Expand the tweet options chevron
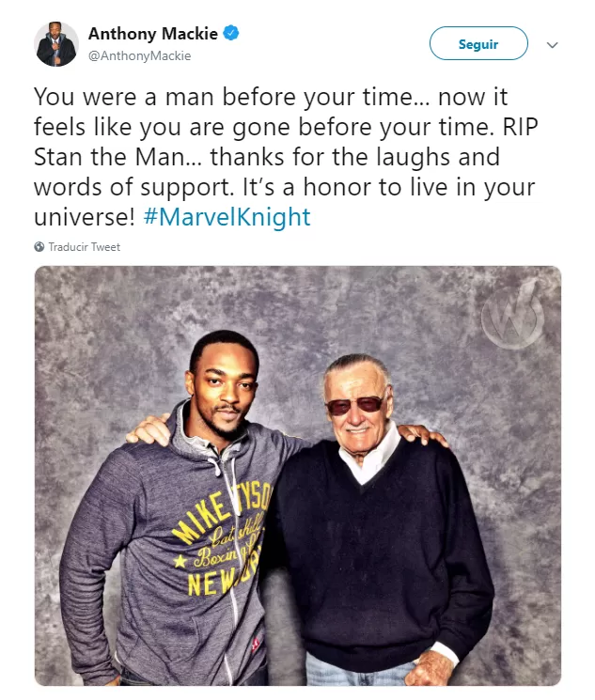Viewport: 595px width, 700px height. (x=553, y=44)
